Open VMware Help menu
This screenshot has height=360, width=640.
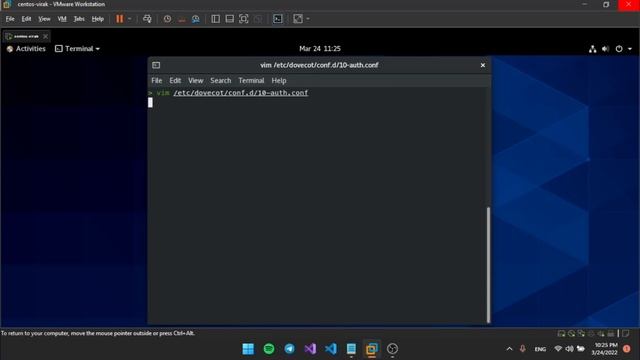click(x=98, y=19)
